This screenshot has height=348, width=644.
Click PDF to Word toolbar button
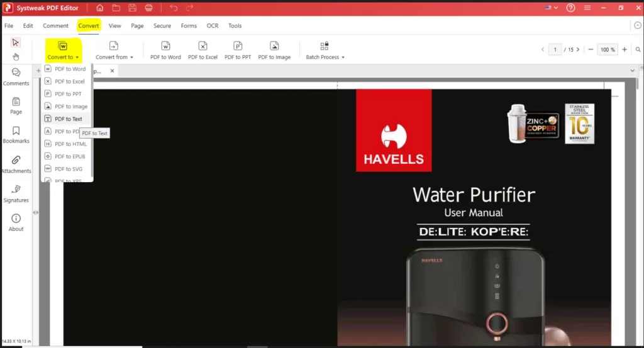(165, 50)
